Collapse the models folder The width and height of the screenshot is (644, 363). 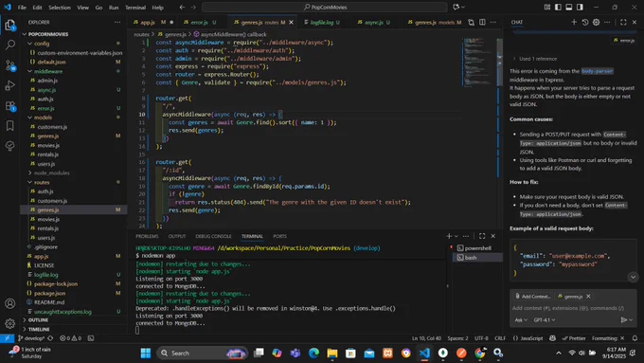click(x=43, y=118)
